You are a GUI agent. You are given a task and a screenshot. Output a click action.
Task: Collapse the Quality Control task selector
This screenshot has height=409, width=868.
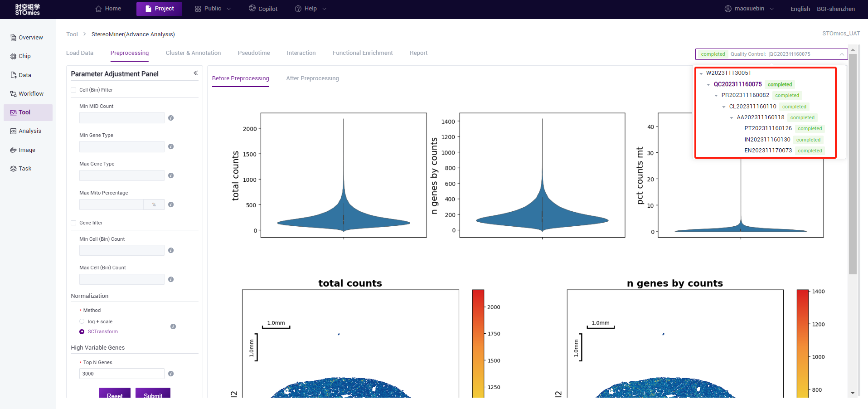tap(842, 54)
